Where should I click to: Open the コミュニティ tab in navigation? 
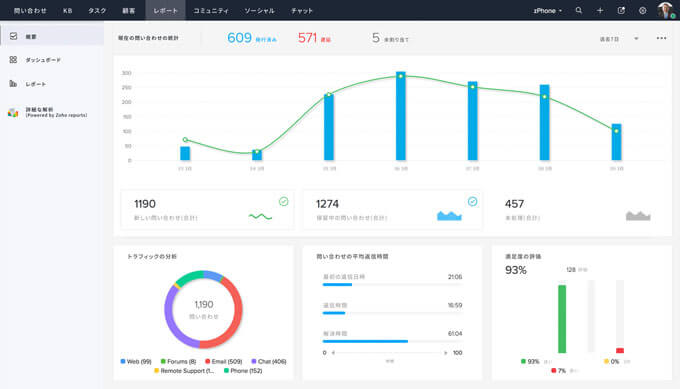(x=211, y=10)
